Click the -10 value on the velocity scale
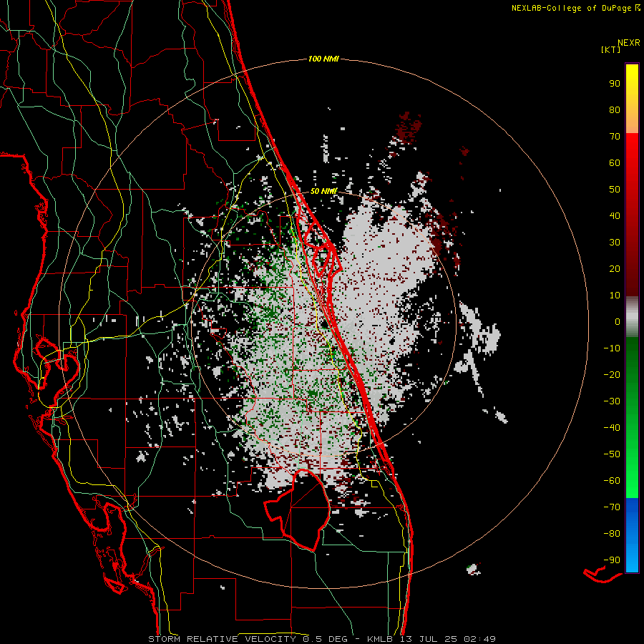The height and width of the screenshot is (644, 644). (612, 348)
